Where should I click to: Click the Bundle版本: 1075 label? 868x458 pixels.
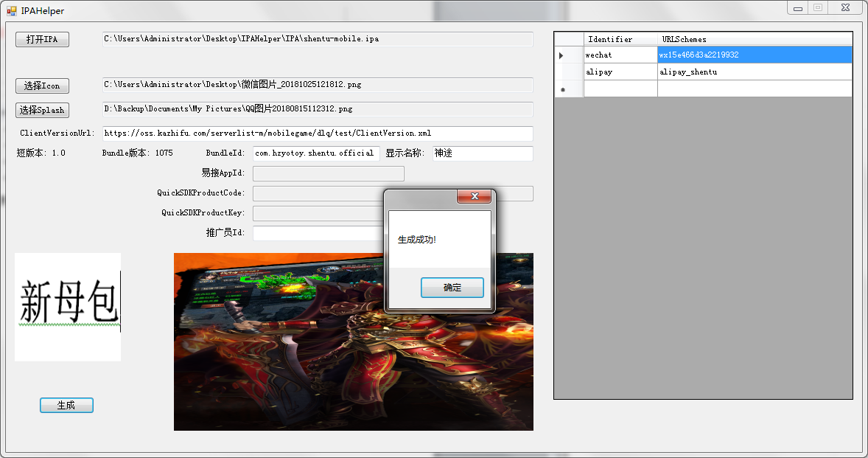(x=137, y=153)
